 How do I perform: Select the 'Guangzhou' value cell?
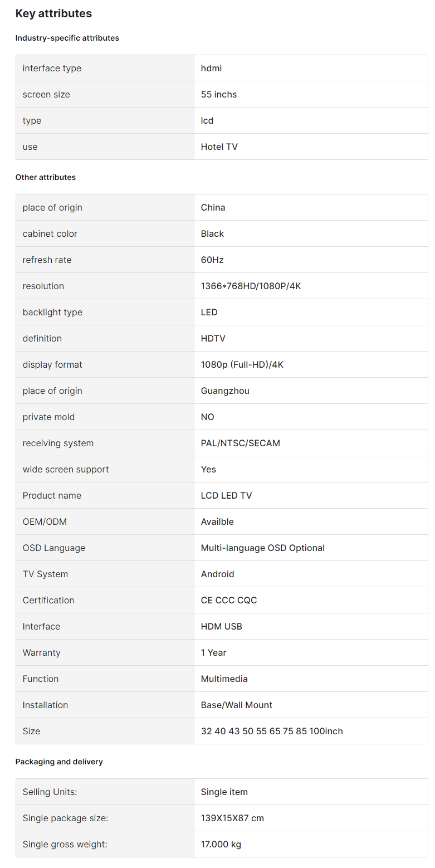311,391
